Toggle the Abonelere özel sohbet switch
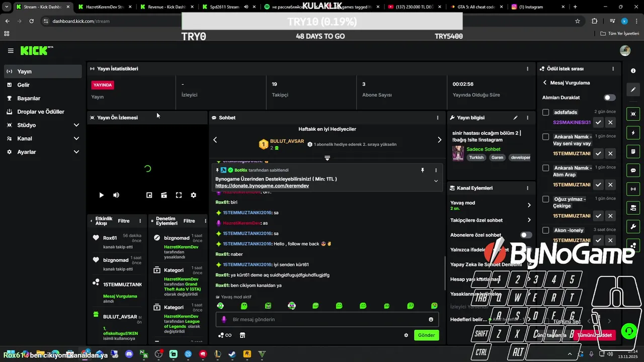Viewport: 644px width, 362px height. [526, 235]
